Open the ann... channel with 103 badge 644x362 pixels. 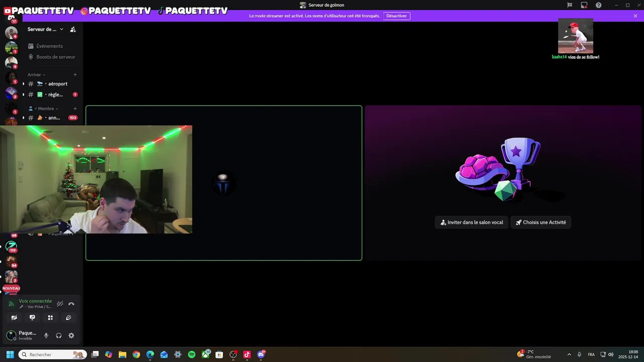tap(52, 118)
